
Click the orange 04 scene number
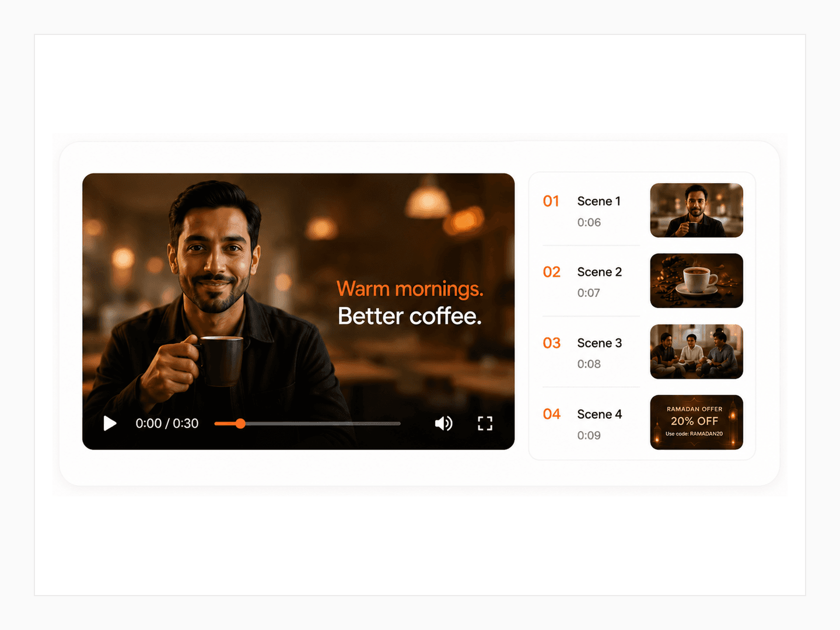click(552, 414)
